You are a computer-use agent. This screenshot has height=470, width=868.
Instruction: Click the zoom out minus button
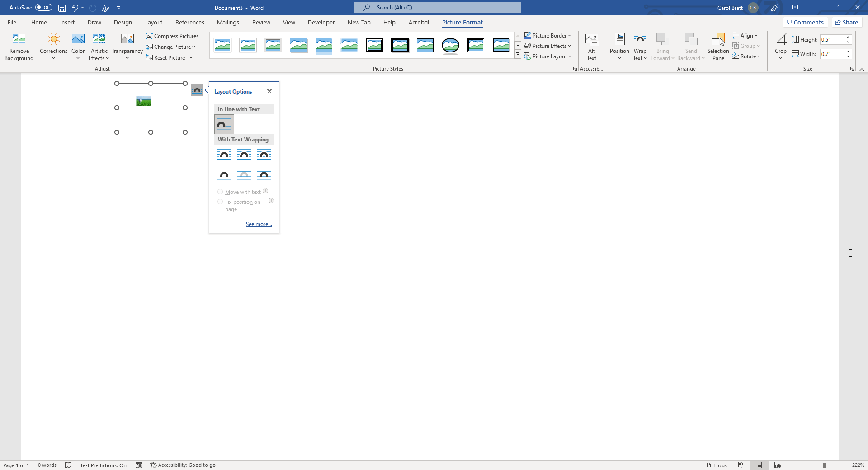[x=791, y=465]
